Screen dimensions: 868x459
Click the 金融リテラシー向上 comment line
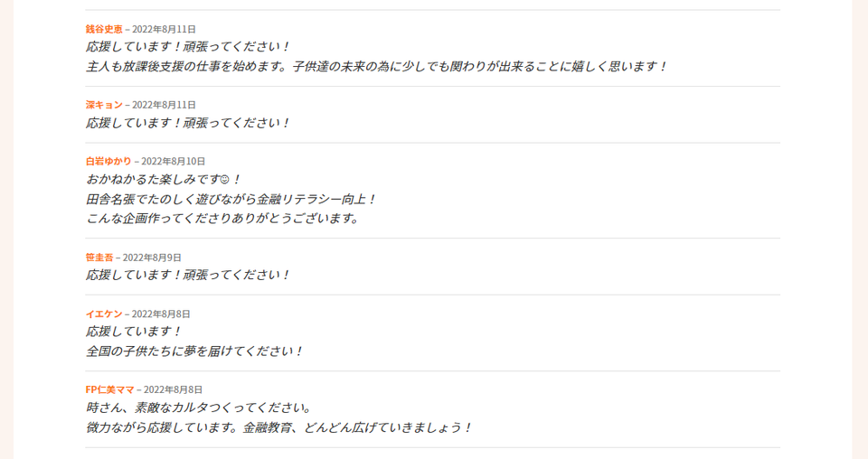click(x=231, y=200)
